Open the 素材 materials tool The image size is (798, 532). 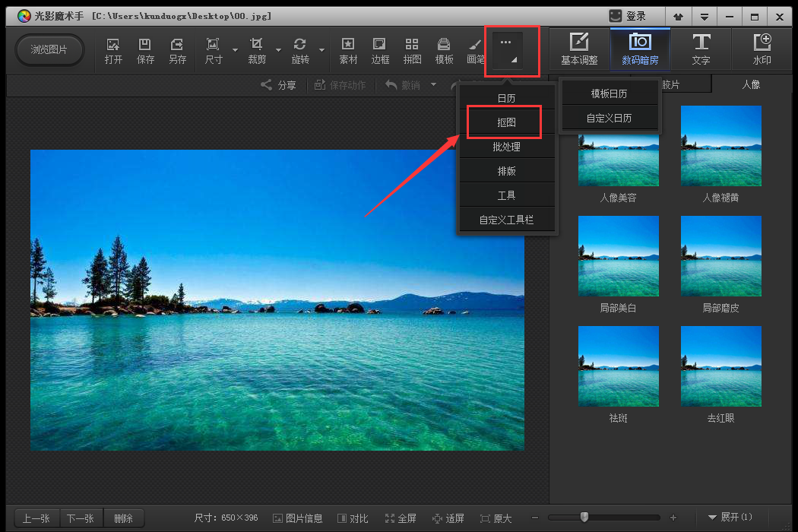348,49
